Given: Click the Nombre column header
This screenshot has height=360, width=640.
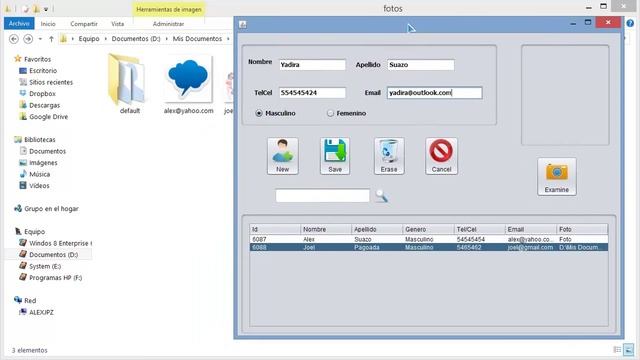Looking at the screenshot, I should pos(326,229).
